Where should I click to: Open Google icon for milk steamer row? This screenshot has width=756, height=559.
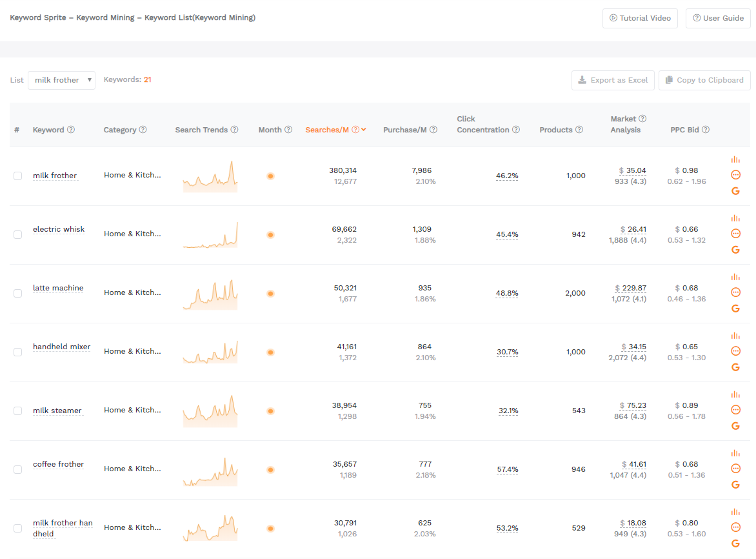click(735, 426)
